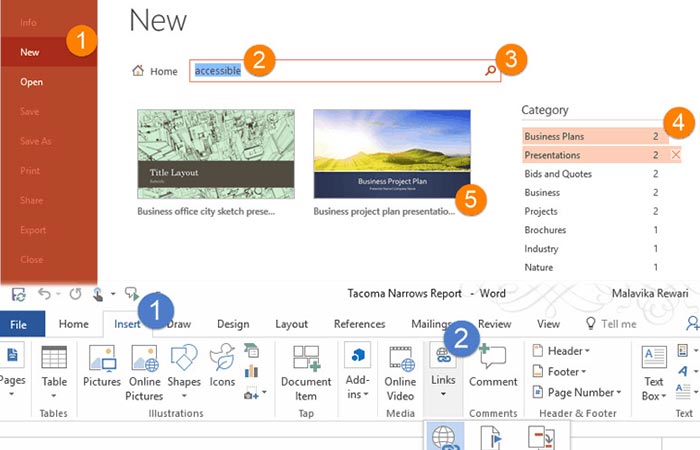Click the Share person icon in Word
The height and width of the screenshot is (450, 700).
(x=693, y=323)
